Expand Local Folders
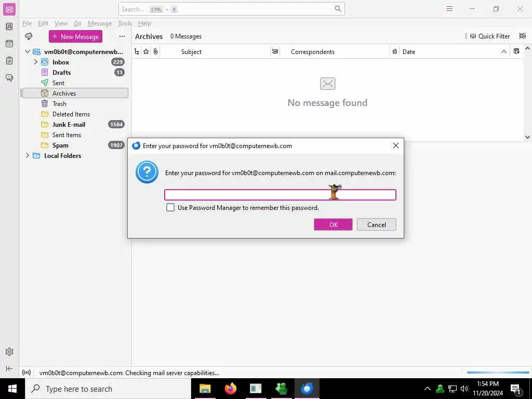Image resolution: width=532 pixels, height=399 pixels. coord(28,155)
